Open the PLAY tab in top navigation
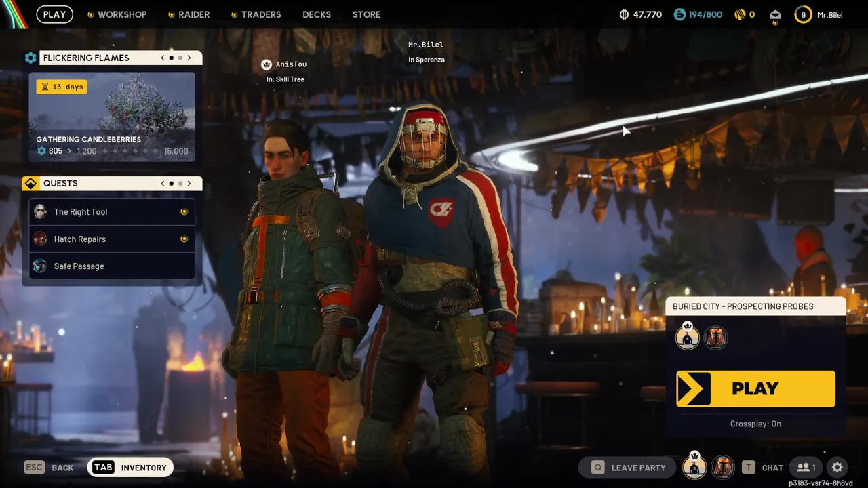868x488 pixels. (55, 14)
